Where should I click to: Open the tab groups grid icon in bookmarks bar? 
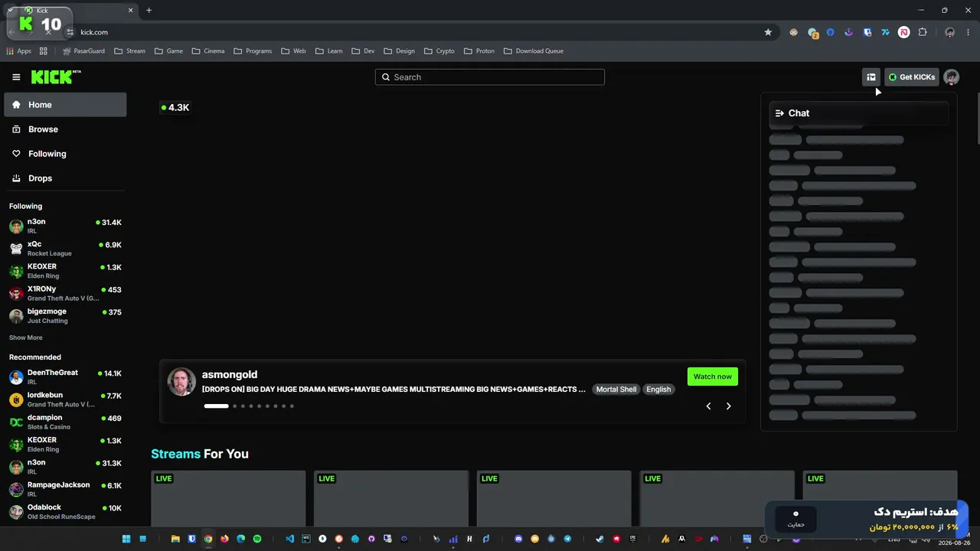point(44,51)
